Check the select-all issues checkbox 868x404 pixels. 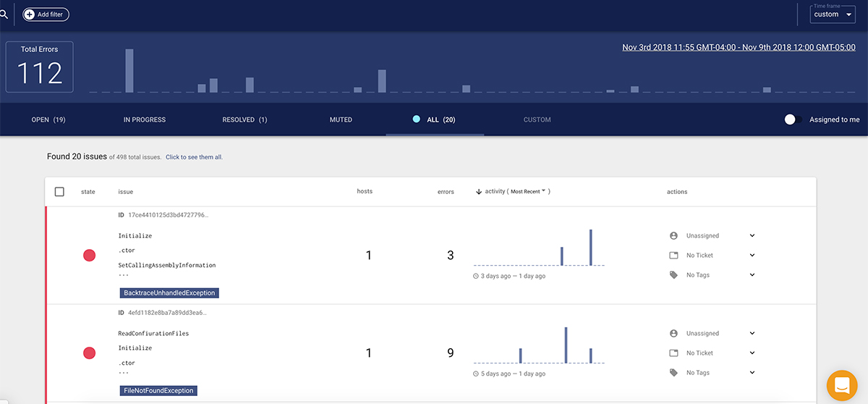pyautogui.click(x=59, y=192)
